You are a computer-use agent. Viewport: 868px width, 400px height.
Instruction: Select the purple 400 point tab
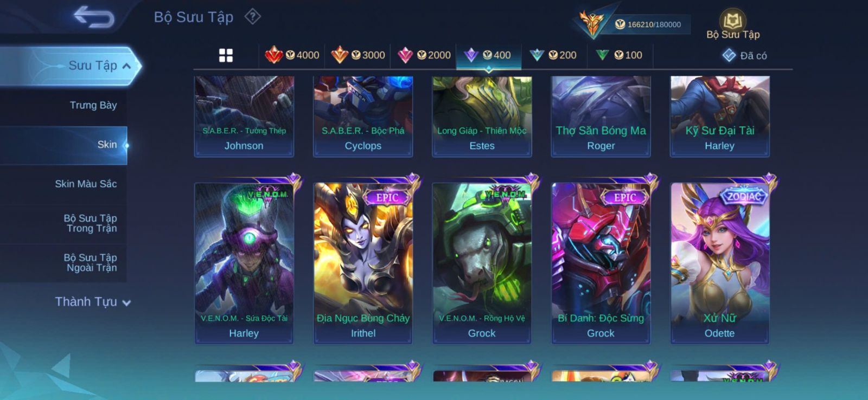tap(489, 55)
